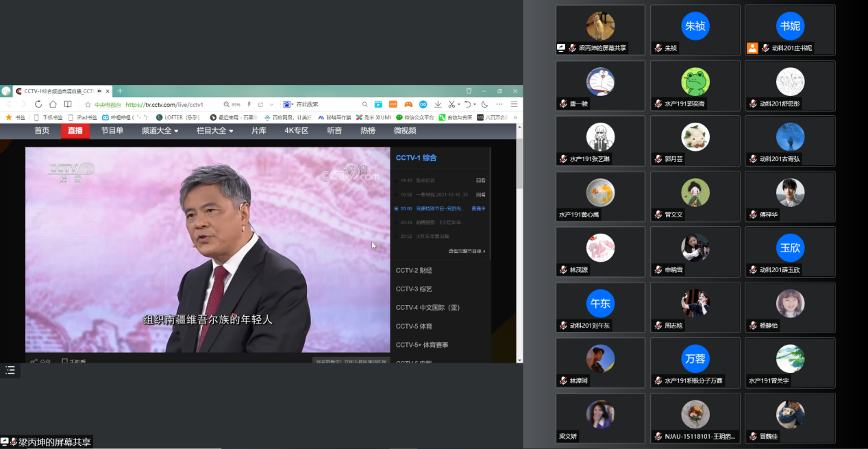
Task: Switch to the 节目单 nav tab
Action: (112, 131)
